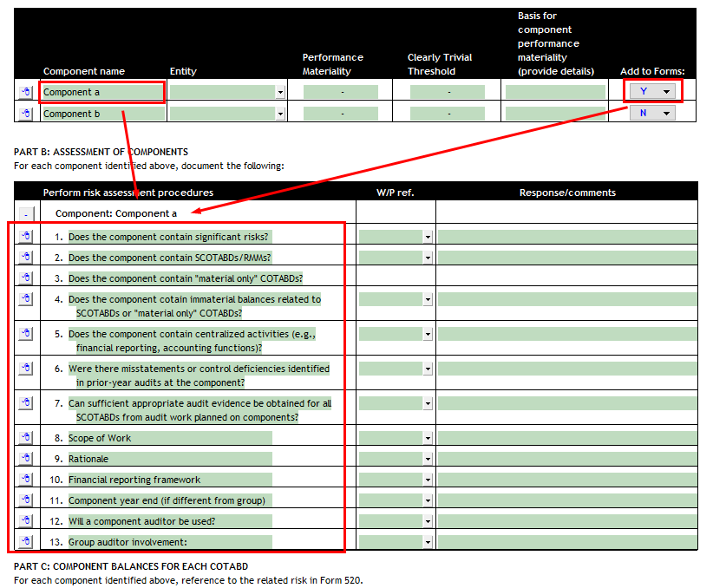713x588 pixels.
Task: Click row icon for 11 Component year end
Action: [x=26, y=500]
